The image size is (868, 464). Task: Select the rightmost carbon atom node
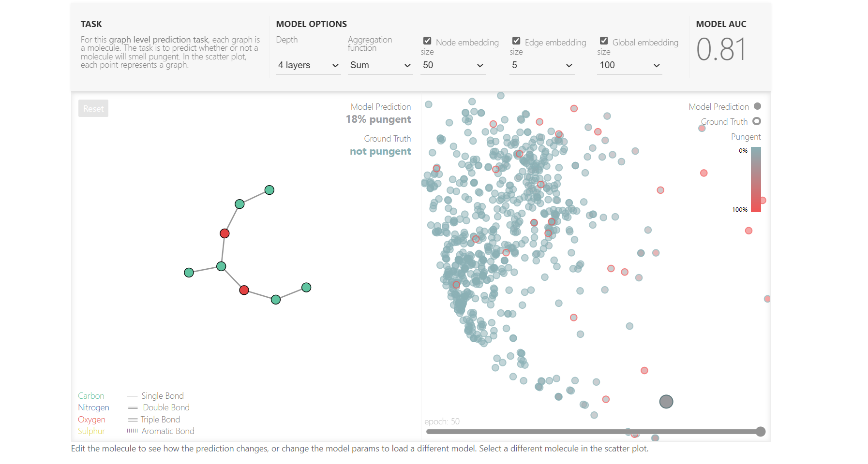click(x=306, y=288)
